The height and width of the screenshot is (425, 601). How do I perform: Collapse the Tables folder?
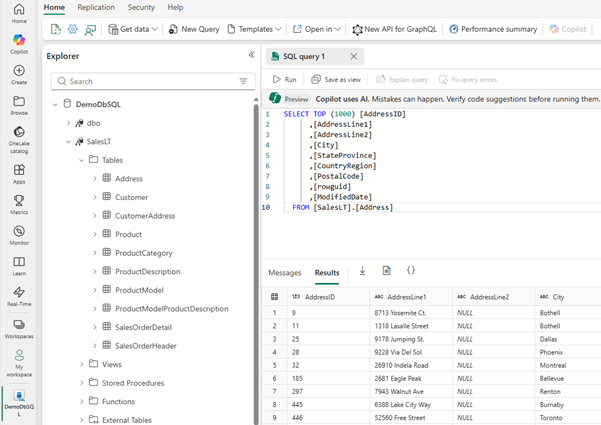(81, 160)
